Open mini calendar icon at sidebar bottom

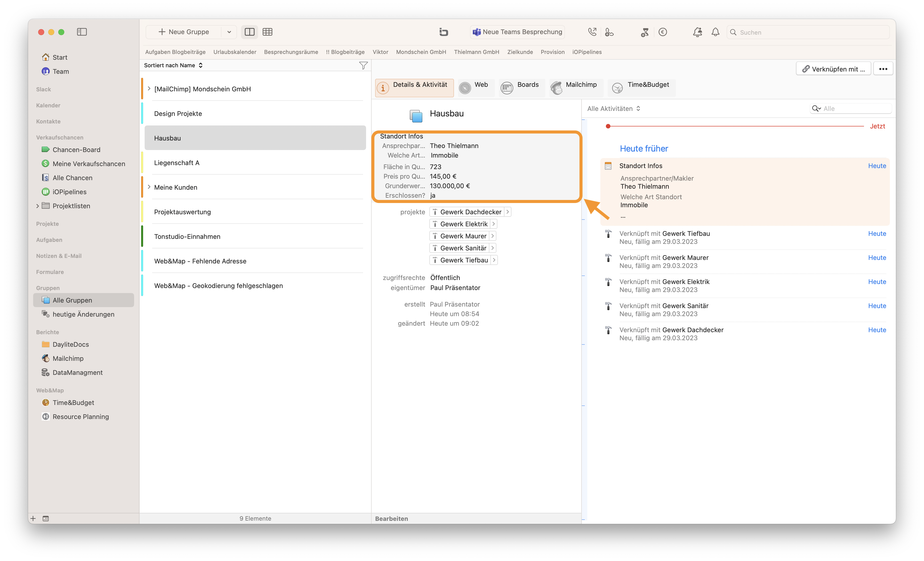tap(46, 518)
